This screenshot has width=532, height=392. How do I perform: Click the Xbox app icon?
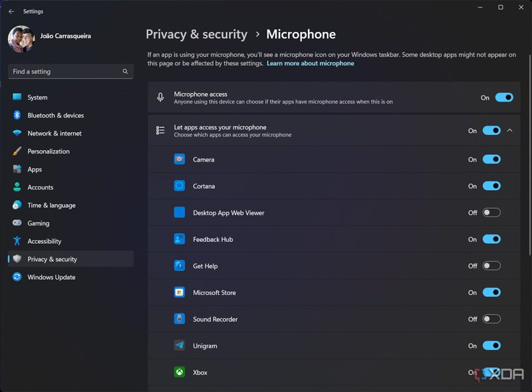pyautogui.click(x=180, y=372)
